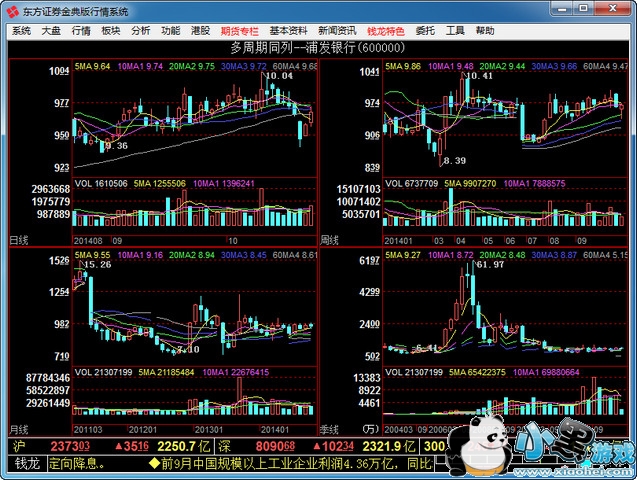Open the 分析 menu

point(141,31)
